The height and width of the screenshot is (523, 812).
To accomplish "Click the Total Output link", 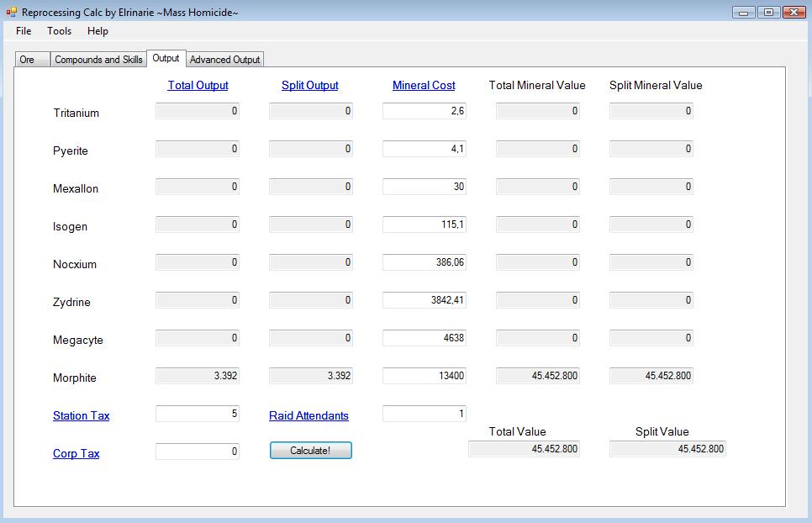I will click(x=198, y=86).
